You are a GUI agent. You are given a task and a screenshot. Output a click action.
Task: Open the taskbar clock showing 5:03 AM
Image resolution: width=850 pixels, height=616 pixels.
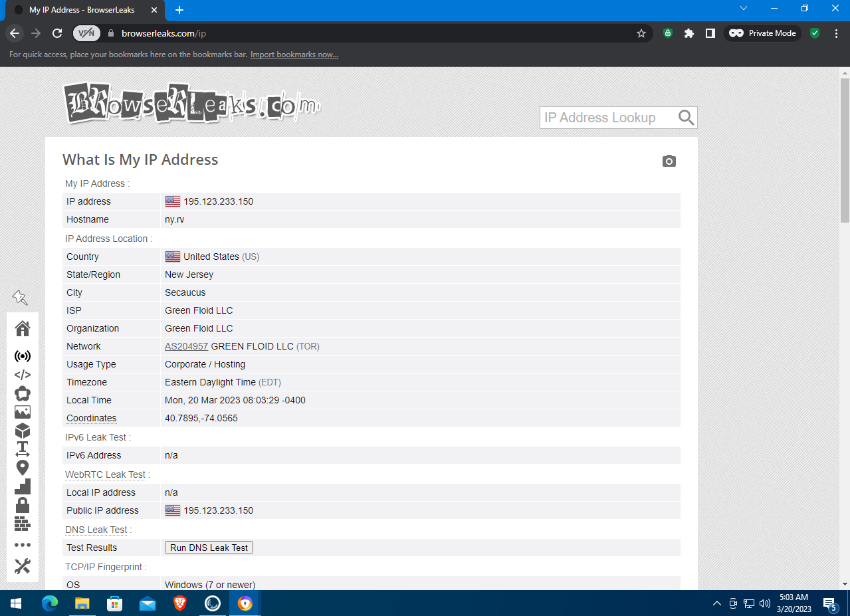tap(794, 603)
